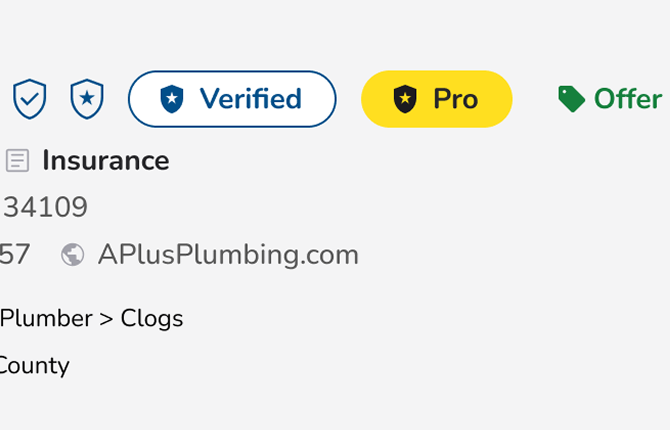Screen dimensions: 670x430
Task: Click the County service area text
Action: (x=34, y=365)
